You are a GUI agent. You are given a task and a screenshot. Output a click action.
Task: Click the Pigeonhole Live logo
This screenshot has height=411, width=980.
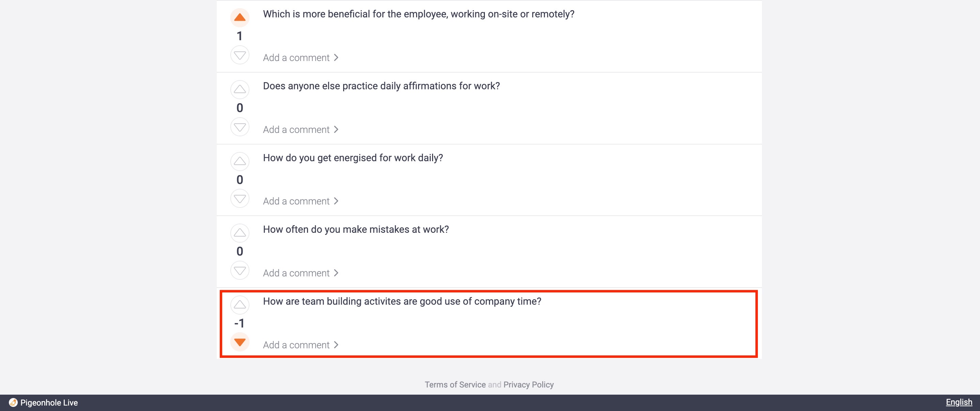coord(43,402)
